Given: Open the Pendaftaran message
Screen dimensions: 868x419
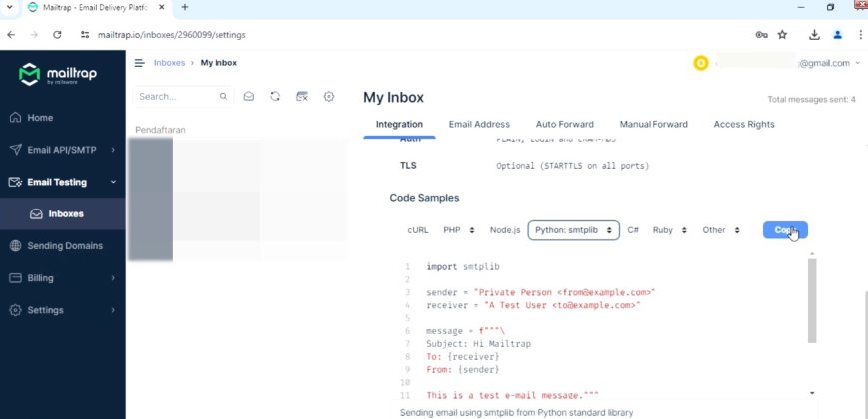Looking at the screenshot, I should (x=160, y=130).
